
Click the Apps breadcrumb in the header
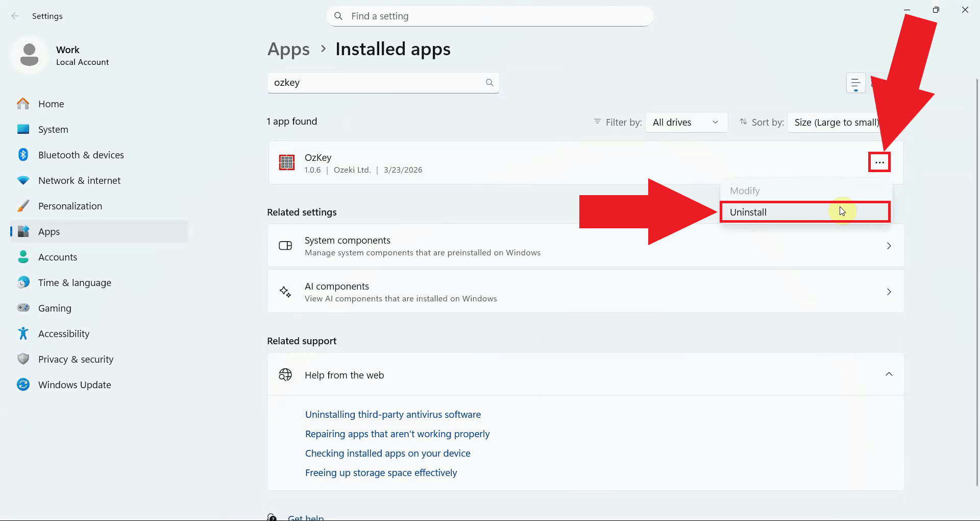[288, 49]
